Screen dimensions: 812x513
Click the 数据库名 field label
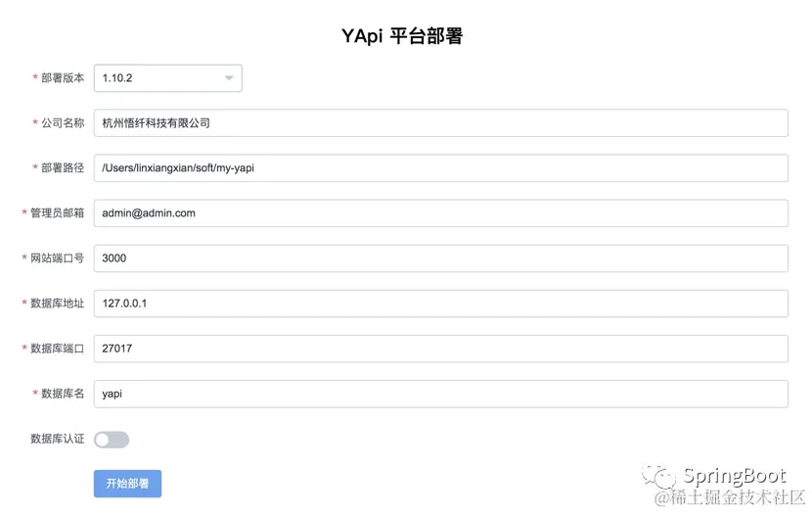(63, 394)
